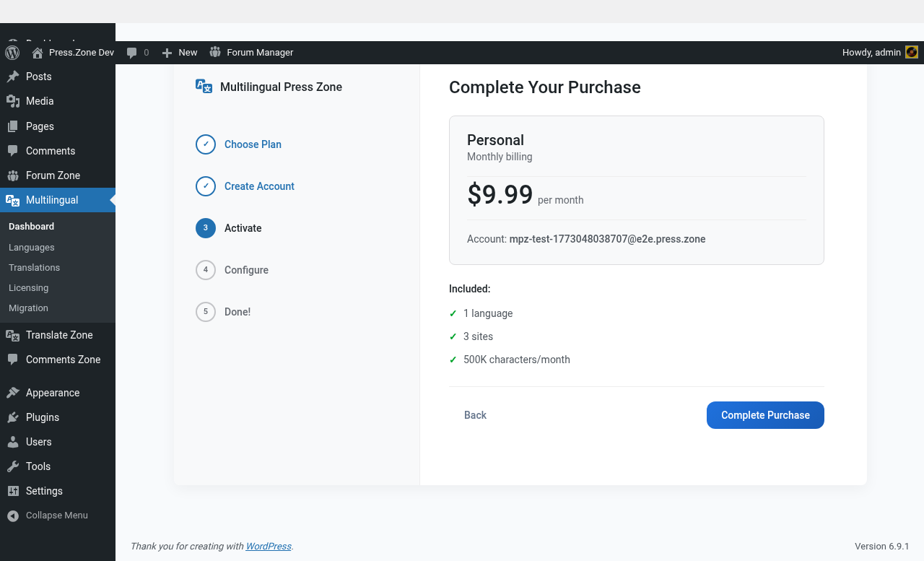Open the Users menu
924x561 pixels.
point(58,442)
